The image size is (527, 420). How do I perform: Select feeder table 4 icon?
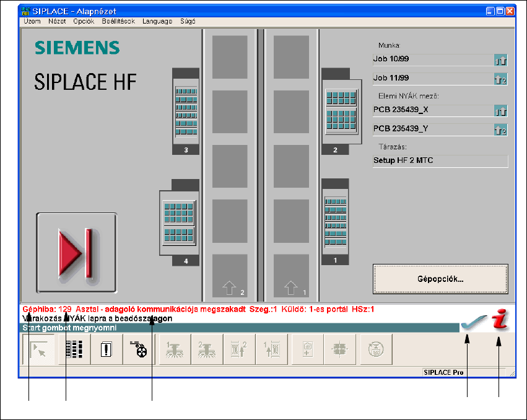point(180,222)
